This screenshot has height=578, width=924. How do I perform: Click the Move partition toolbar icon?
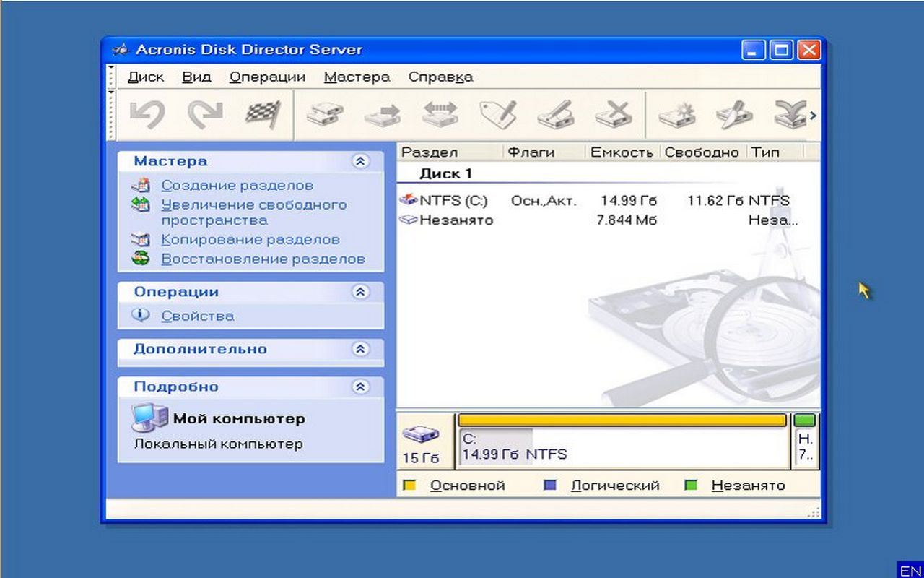[x=382, y=114]
